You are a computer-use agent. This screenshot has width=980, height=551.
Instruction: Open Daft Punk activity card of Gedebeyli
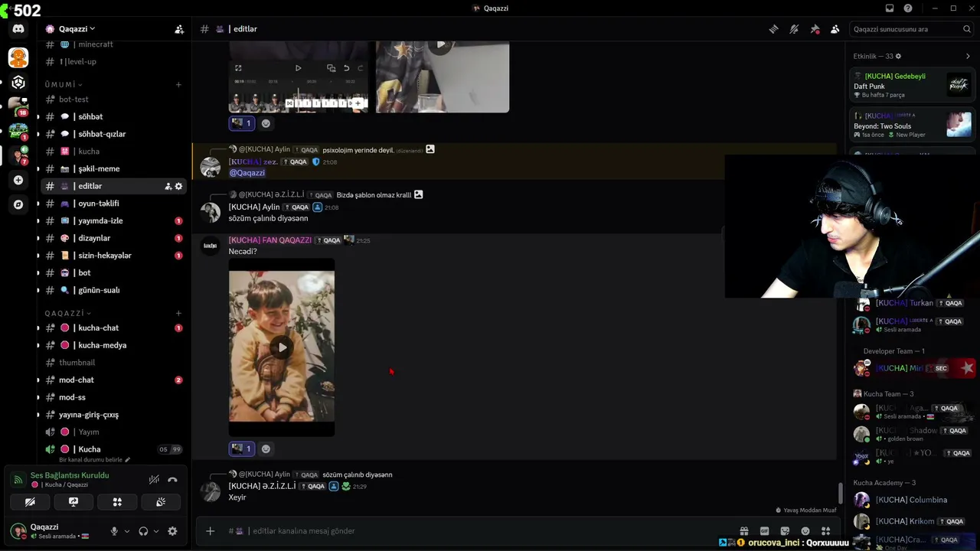[913, 85]
